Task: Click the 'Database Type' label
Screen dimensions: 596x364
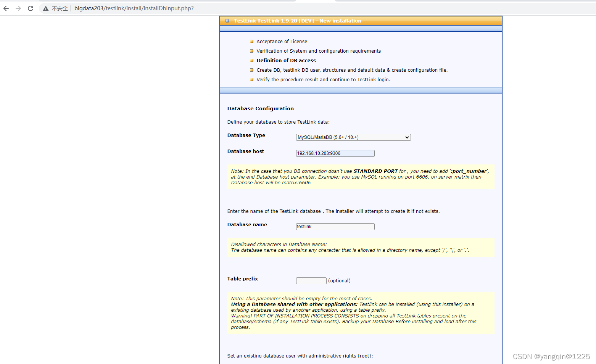Action: click(246, 135)
